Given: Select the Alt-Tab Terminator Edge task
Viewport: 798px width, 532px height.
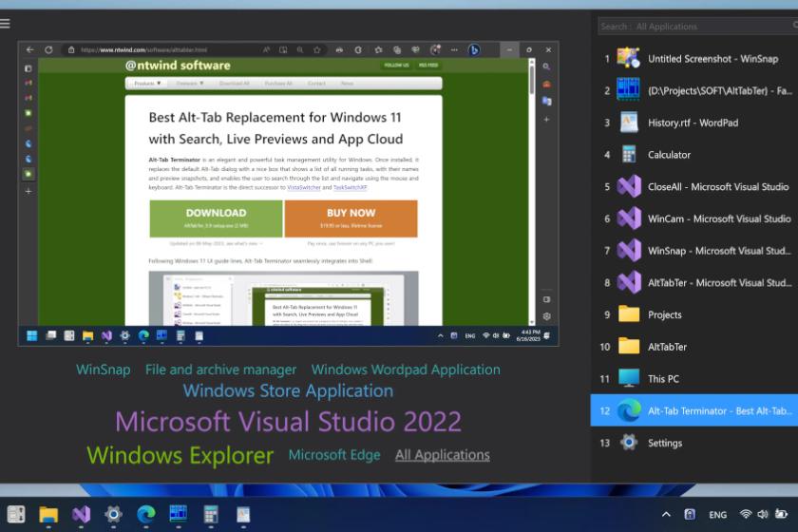Looking at the screenshot, I should [x=694, y=410].
